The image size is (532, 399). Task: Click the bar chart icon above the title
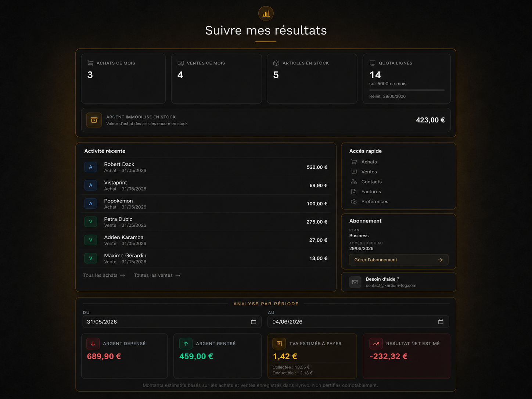coord(266,14)
